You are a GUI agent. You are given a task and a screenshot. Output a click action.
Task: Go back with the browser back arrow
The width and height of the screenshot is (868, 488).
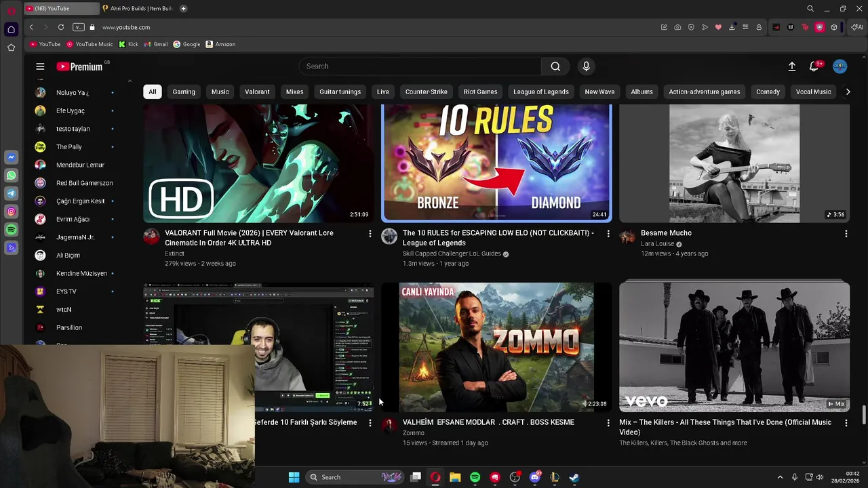(31, 27)
